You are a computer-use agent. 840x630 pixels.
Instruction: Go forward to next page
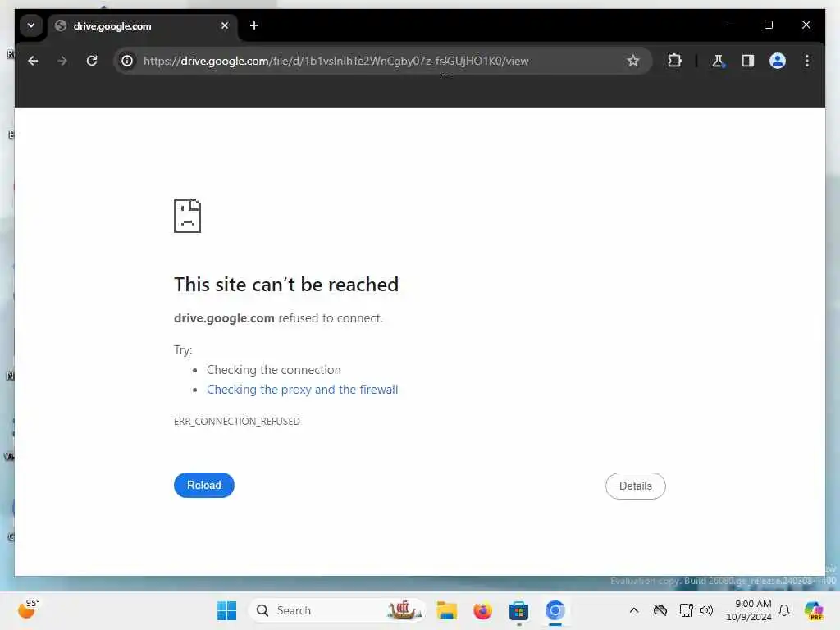click(x=62, y=61)
